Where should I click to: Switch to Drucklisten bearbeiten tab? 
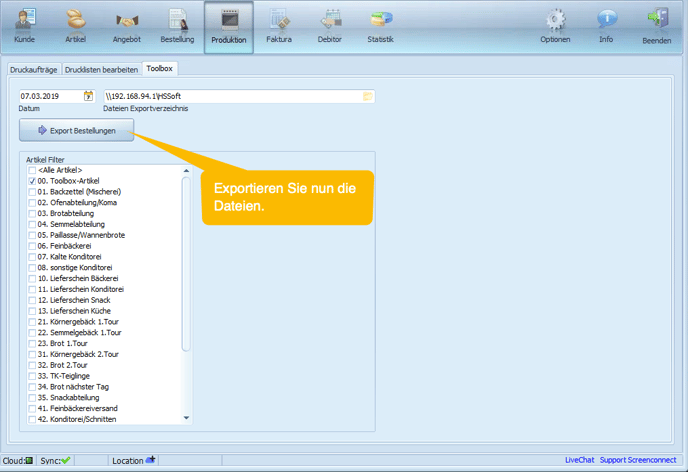tap(101, 70)
